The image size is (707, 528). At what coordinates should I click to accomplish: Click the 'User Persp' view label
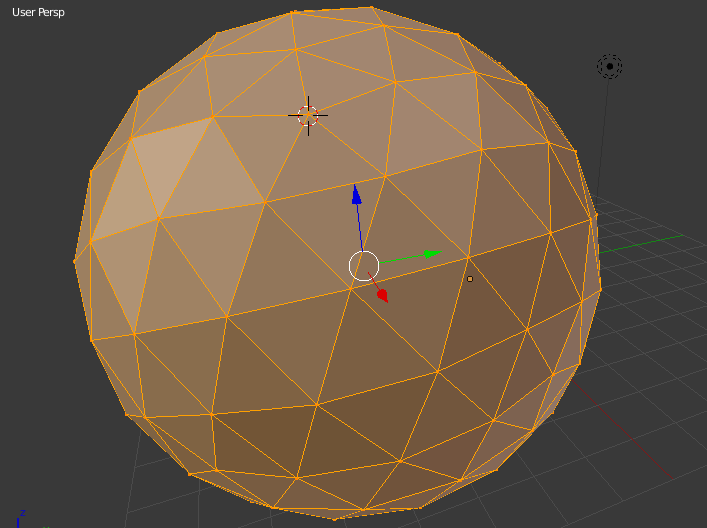click(38, 12)
